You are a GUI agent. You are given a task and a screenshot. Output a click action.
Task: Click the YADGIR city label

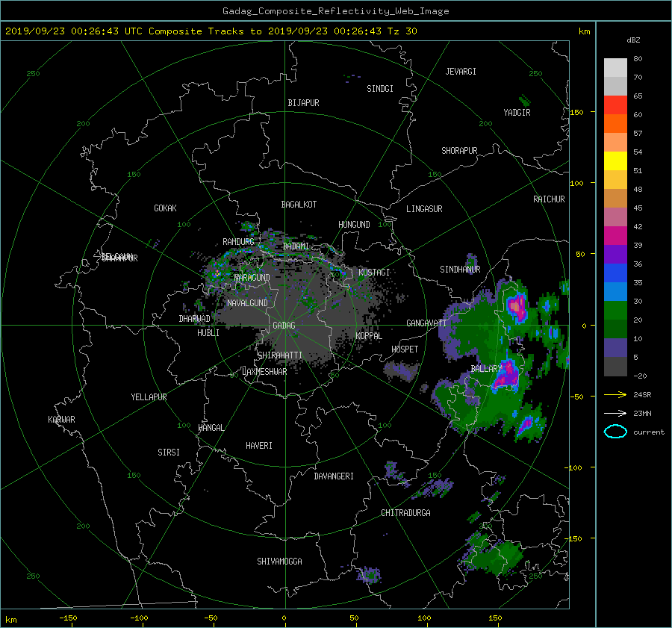tap(517, 113)
